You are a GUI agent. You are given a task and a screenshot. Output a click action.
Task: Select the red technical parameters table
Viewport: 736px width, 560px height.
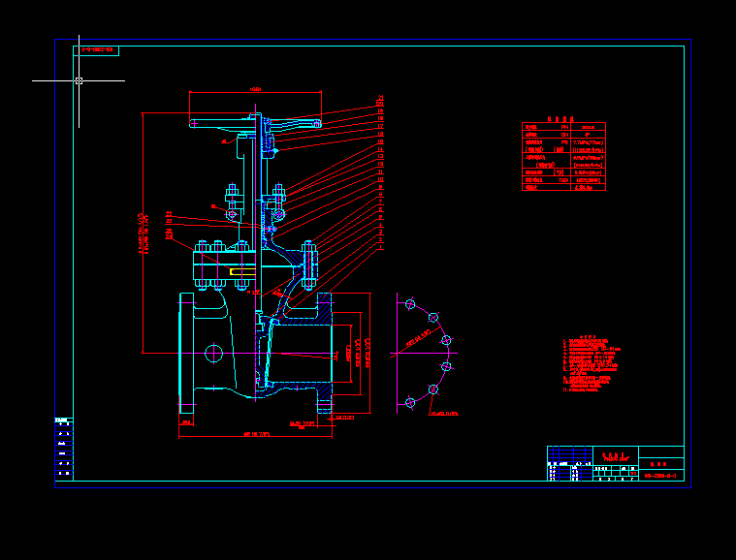(563, 156)
